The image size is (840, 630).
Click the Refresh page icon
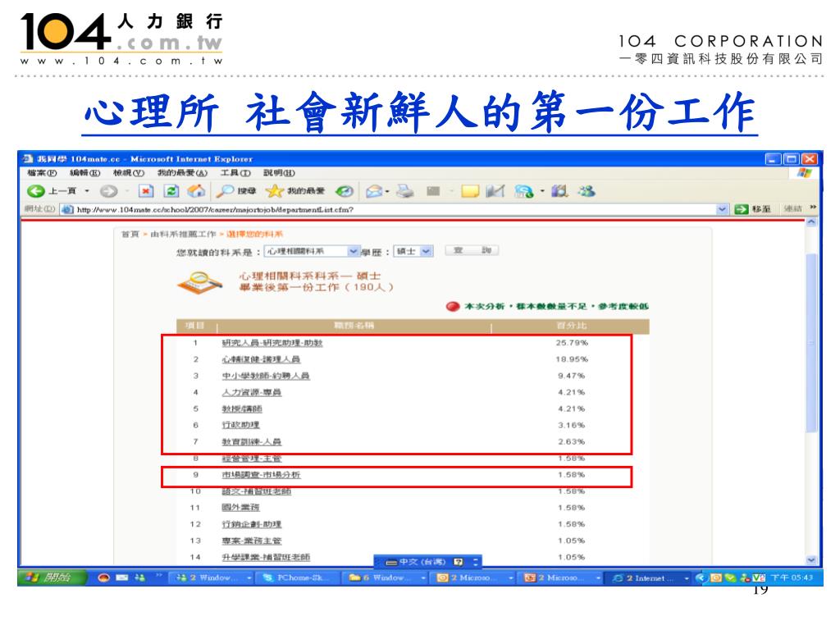pyautogui.click(x=171, y=190)
